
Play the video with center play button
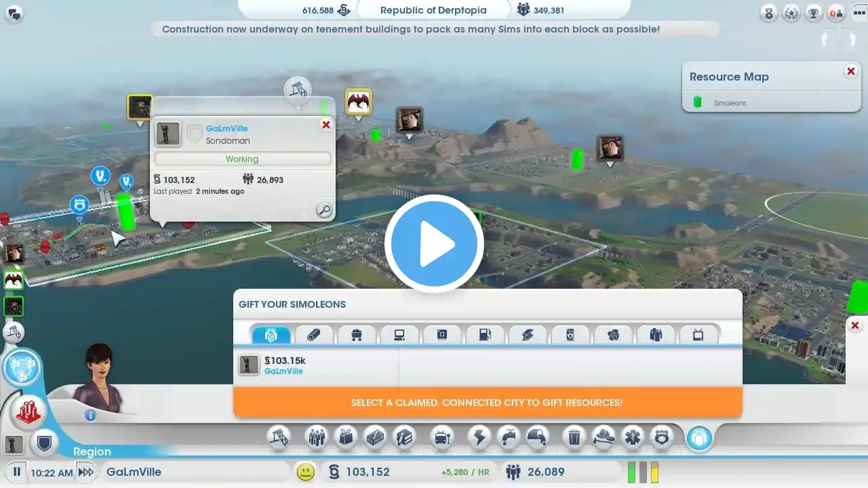coord(434,244)
